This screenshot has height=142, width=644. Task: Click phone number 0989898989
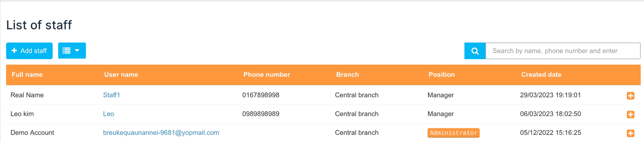[x=261, y=114]
